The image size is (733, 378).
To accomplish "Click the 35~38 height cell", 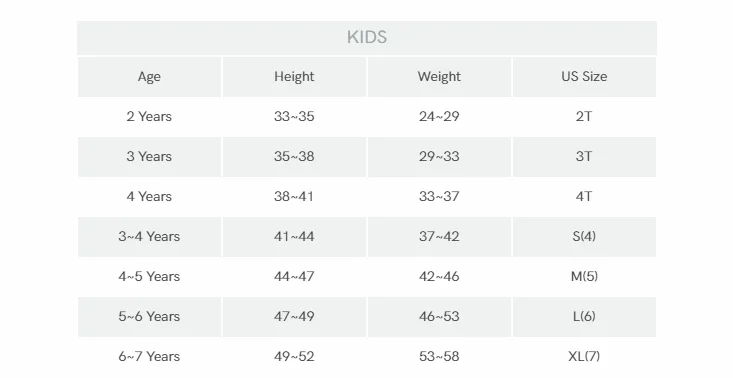I will click(x=294, y=157).
